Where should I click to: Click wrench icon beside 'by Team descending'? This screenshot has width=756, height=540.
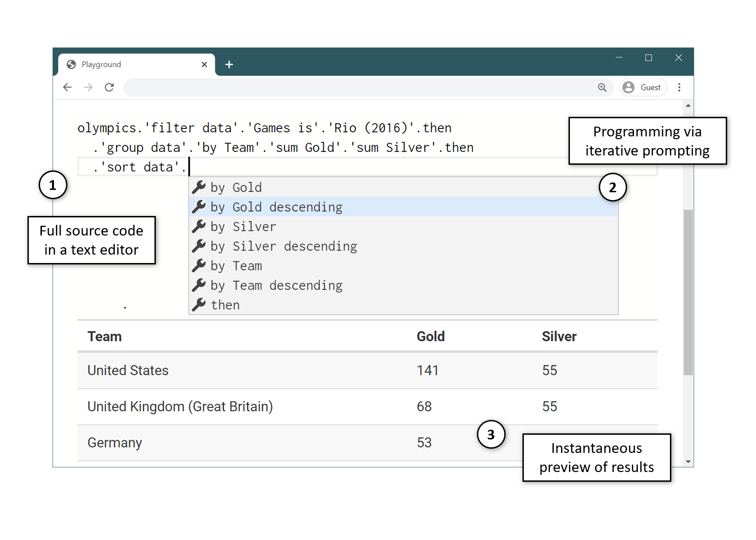199,285
